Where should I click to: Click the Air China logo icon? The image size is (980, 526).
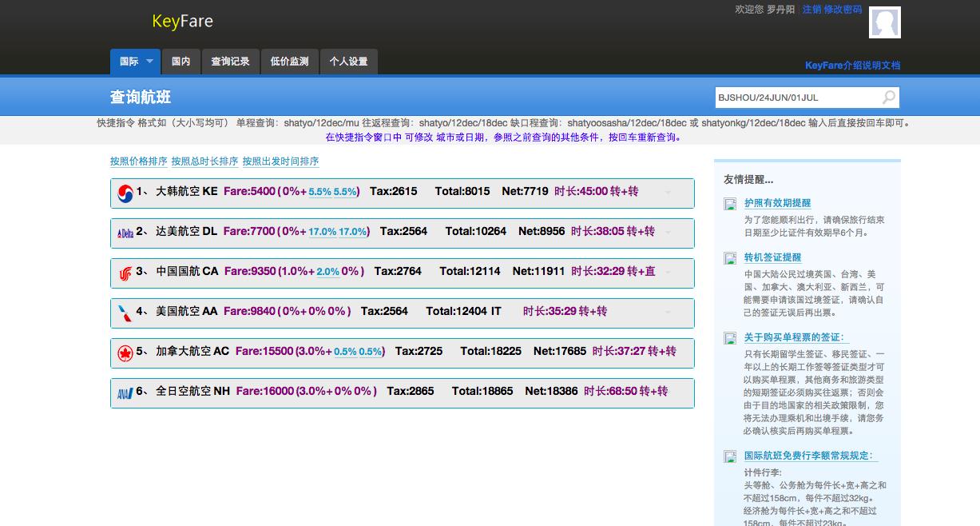(125, 273)
